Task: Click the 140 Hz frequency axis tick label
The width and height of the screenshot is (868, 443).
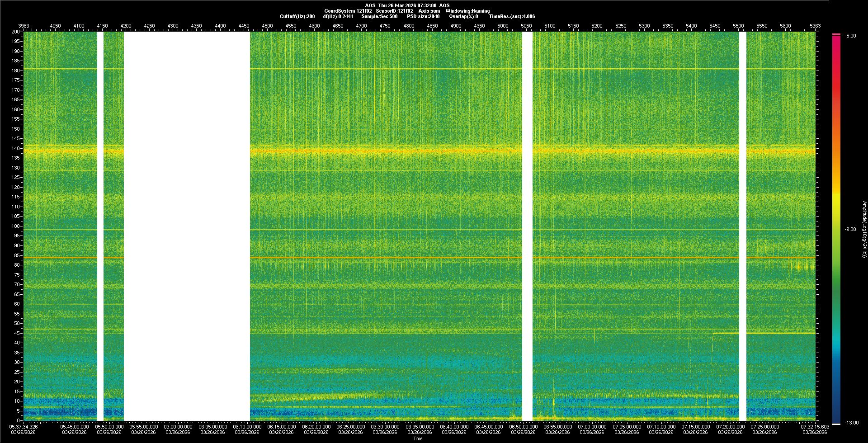Action: coord(15,148)
